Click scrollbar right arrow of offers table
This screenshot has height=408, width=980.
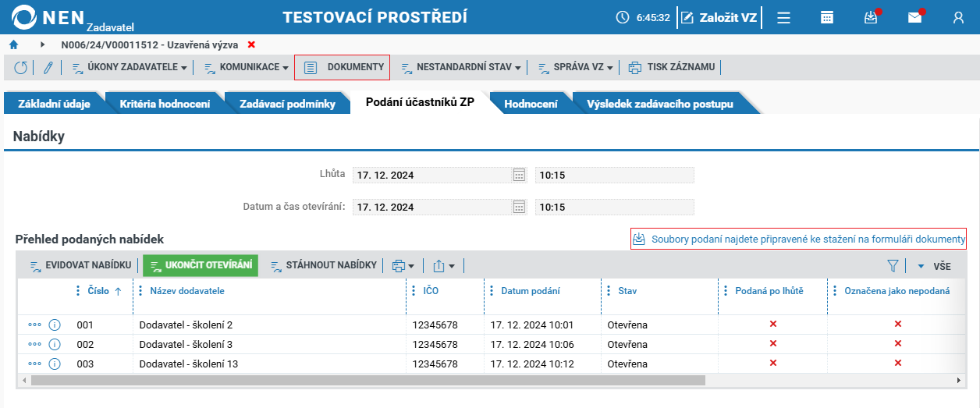959,380
